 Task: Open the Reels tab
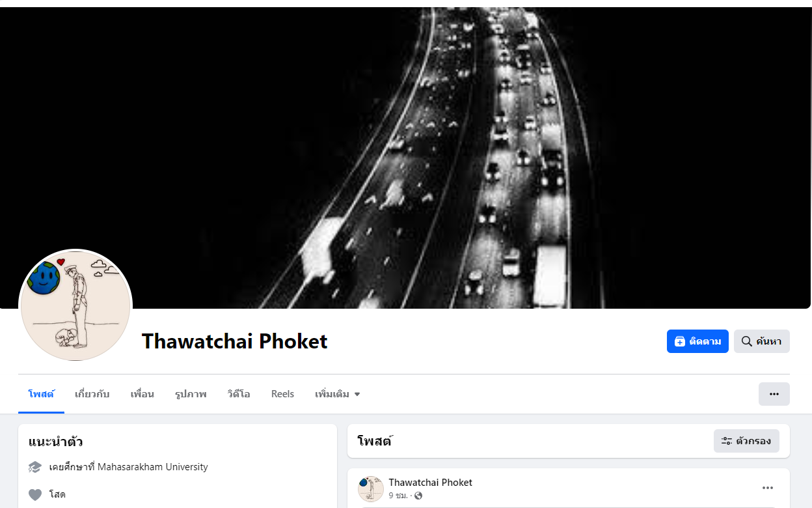click(x=282, y=394)
